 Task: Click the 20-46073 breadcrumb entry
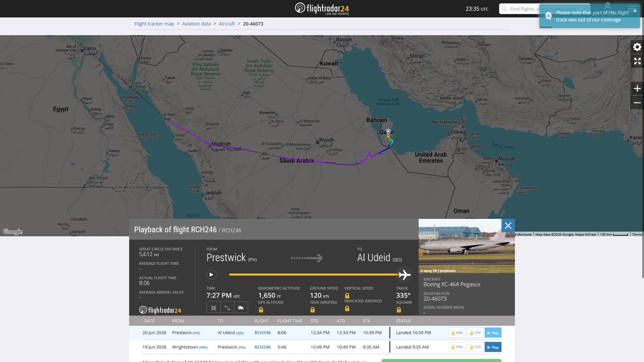253,24
